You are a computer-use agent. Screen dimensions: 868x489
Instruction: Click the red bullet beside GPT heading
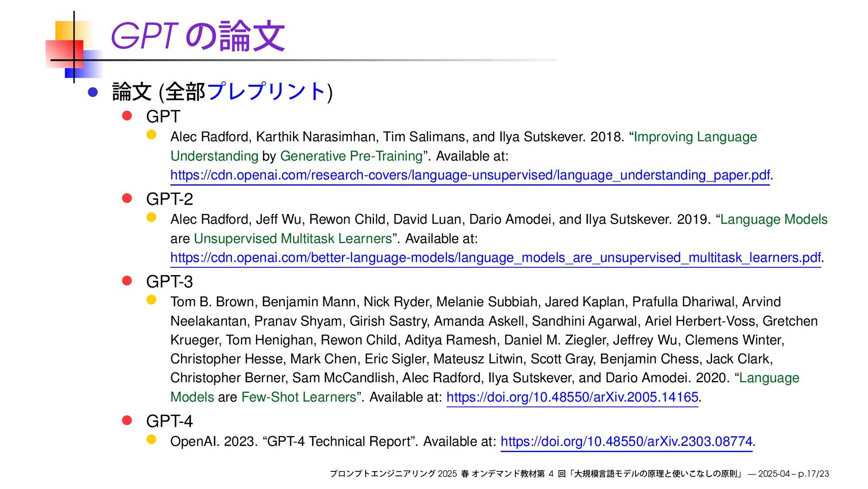(x=127, y=116)
